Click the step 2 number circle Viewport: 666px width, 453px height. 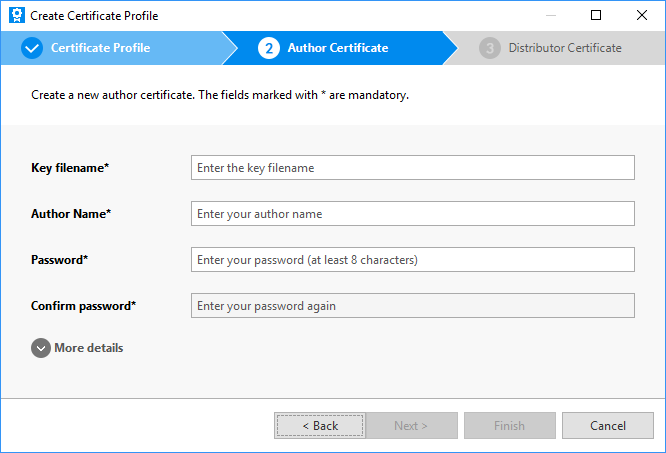click(x=268, y=48)
